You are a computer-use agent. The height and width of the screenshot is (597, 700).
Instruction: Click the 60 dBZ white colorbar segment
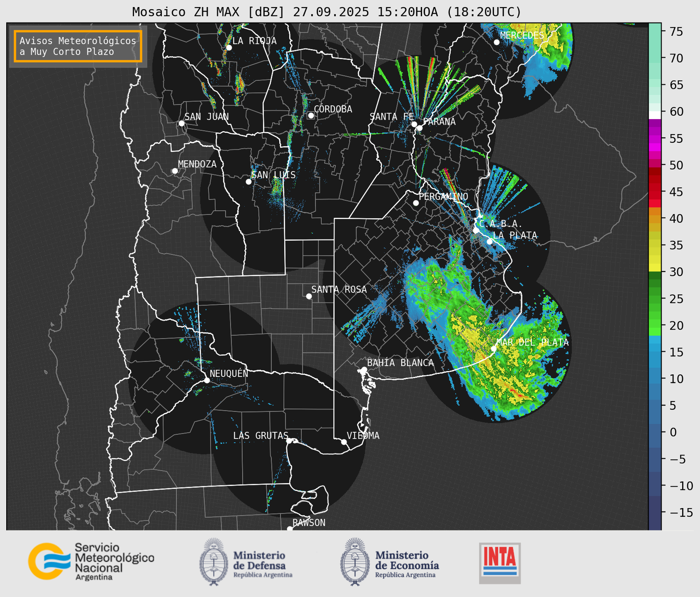[654, 115]
